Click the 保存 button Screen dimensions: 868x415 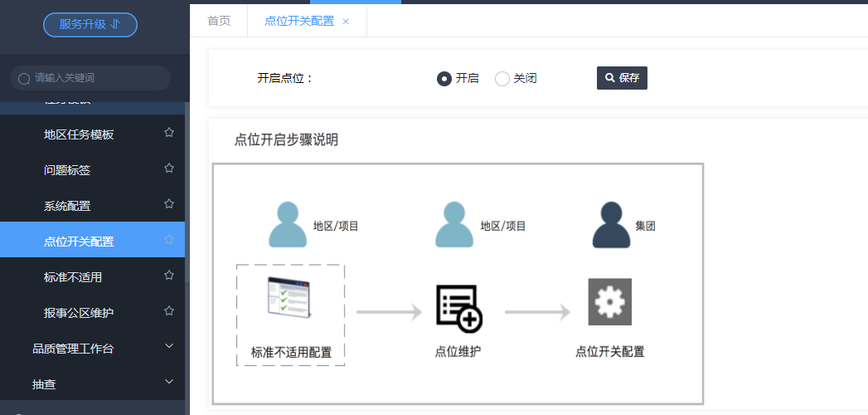(622, 77)
